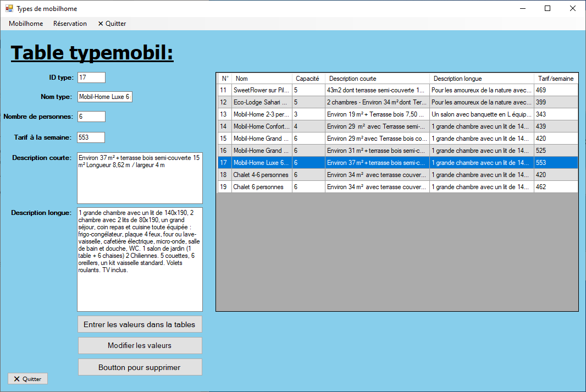Sort the table by Tarif/semaine header
586x392 pixels.
point(555,79)
